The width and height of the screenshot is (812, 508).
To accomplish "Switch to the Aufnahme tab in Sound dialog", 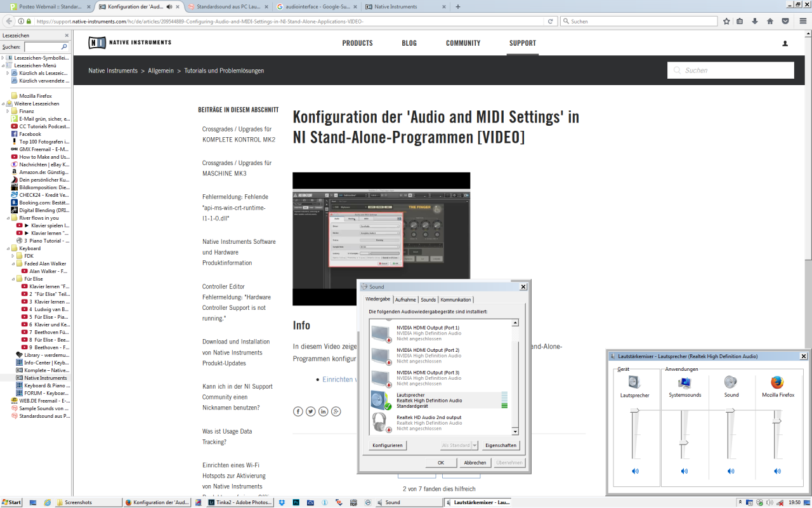I will click(405, 300).
